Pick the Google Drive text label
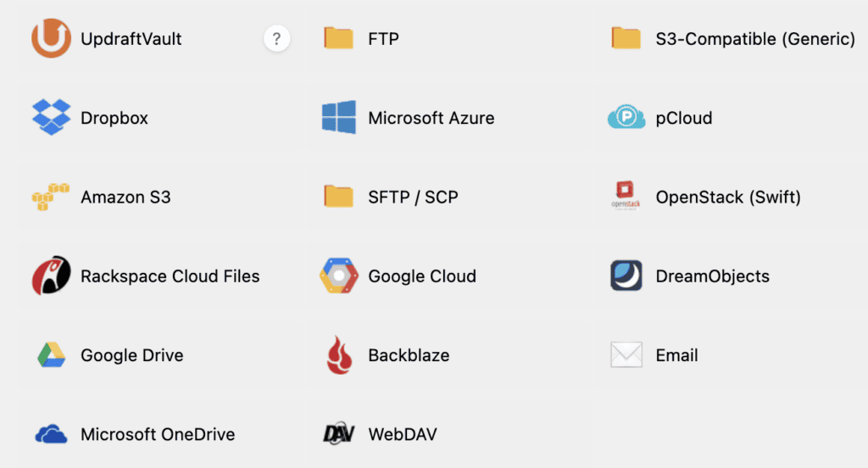 (x=131, y=355)
